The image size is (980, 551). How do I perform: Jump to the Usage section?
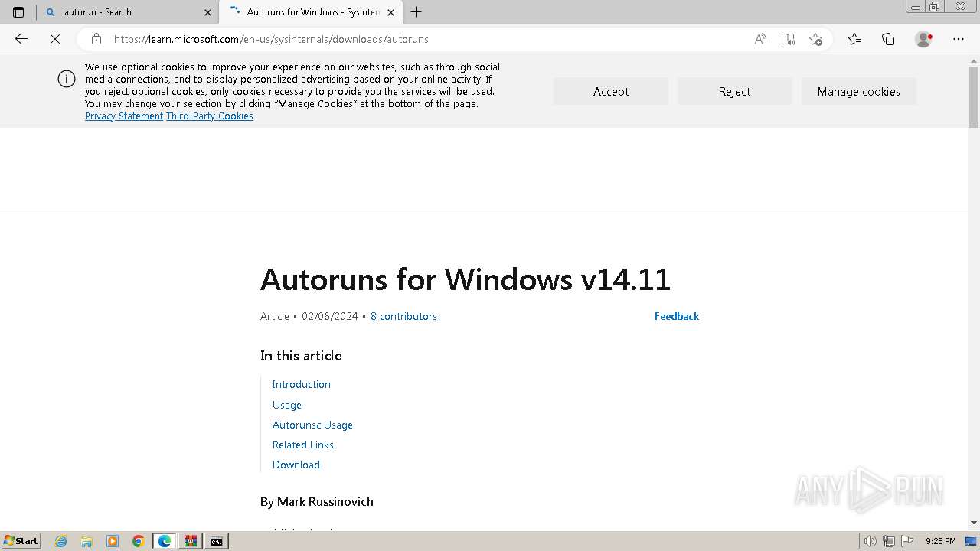coord(287,405)
